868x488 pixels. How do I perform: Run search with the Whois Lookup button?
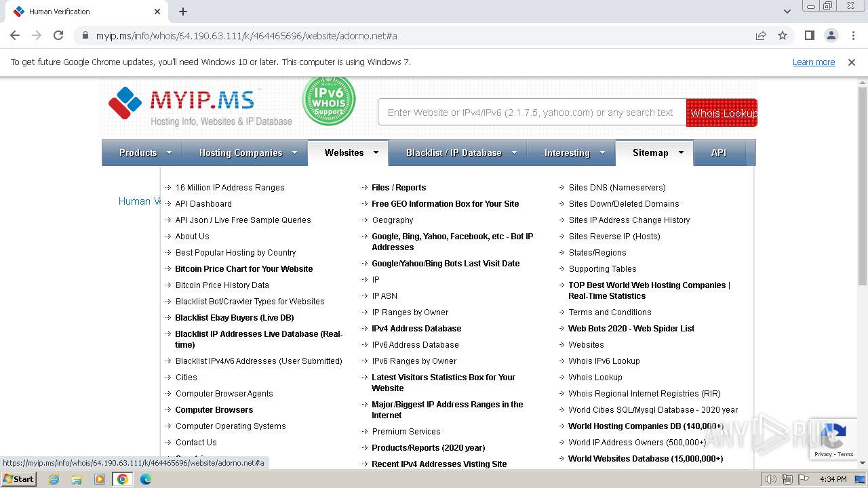[x=722, y=113]
